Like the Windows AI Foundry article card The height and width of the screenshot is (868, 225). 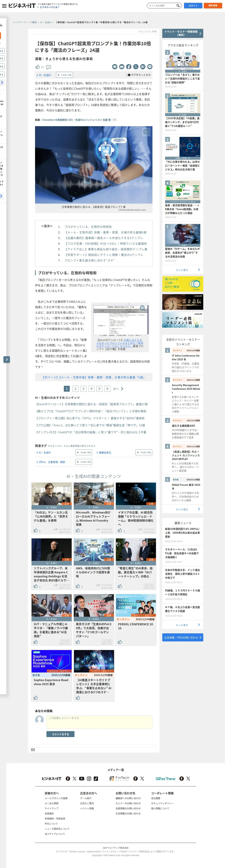[78, 530]
